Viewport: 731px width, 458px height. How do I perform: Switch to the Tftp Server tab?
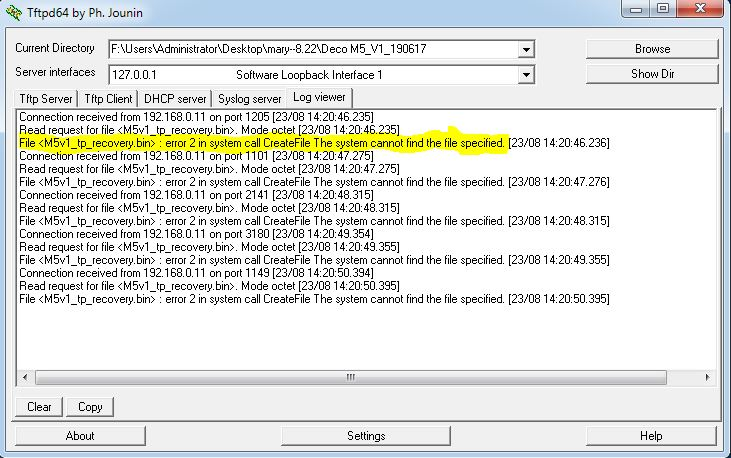coord(46,99)
